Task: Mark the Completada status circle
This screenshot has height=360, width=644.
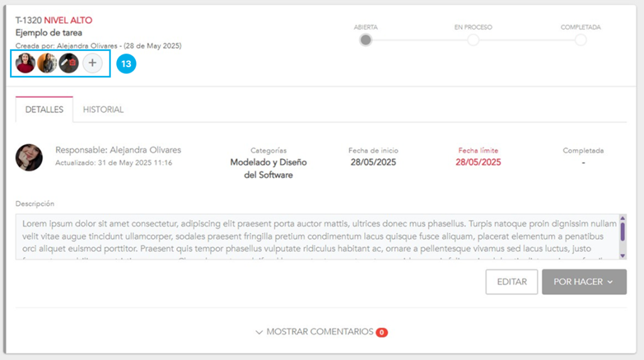Action: [580, 40]
